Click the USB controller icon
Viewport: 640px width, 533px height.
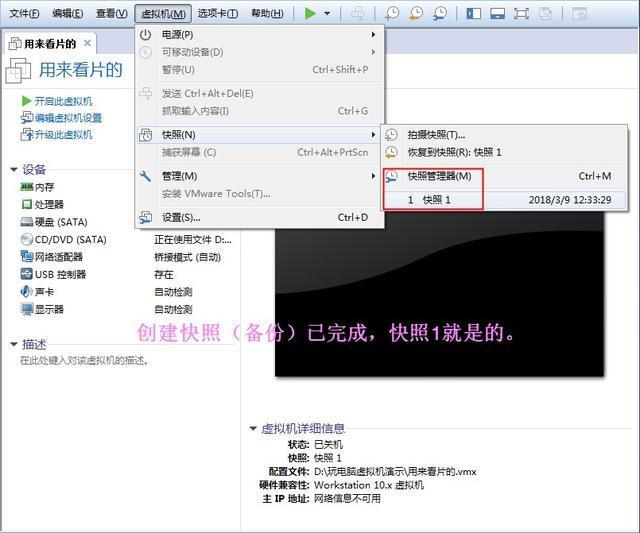point(27,274)
